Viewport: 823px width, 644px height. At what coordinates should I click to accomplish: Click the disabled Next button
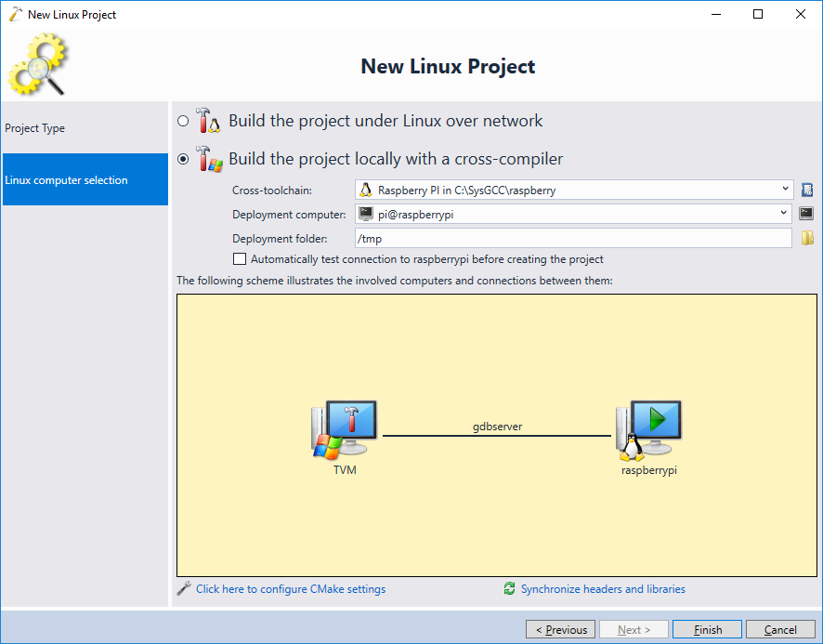click(x=634, y=629)
